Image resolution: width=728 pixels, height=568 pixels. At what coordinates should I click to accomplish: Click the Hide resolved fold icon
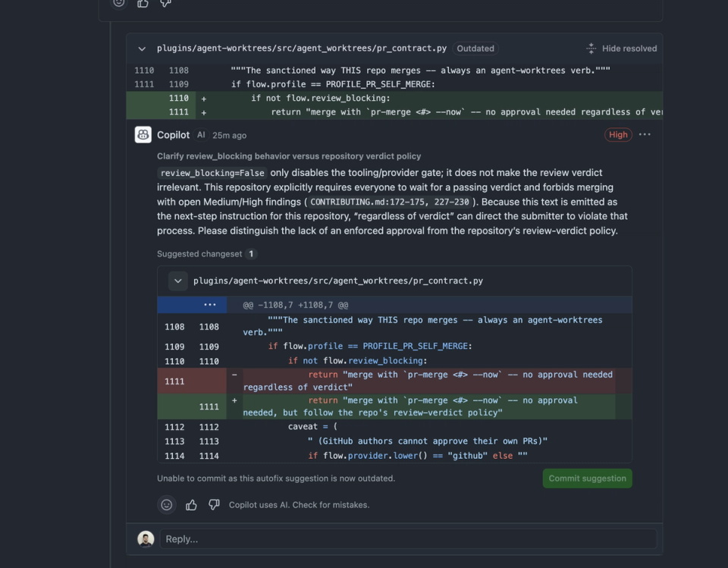pyautogui.click(x=591, y=49)
